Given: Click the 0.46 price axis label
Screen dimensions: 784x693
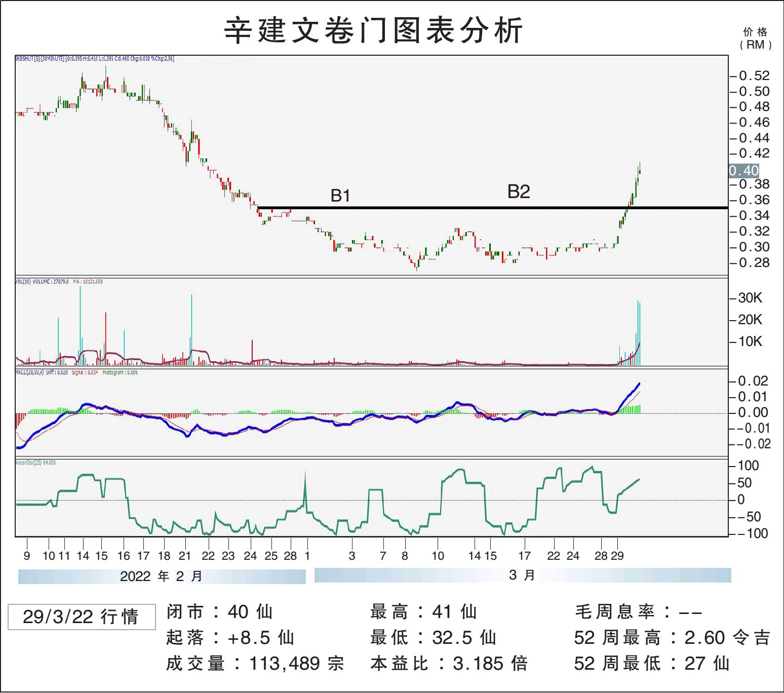Looking at the screenshot, I should [x=754, y=123].
